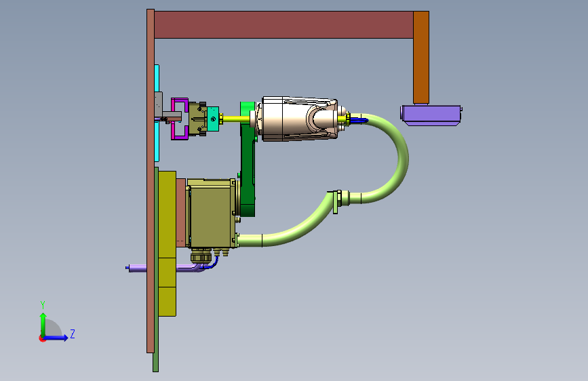Click the "Z" axis label
588x381 pixels.
(73, 334)
